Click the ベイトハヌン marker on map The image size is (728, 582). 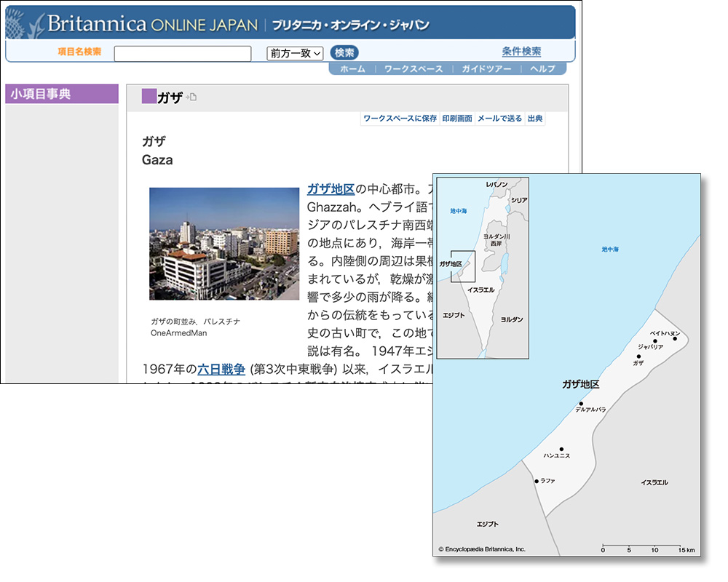(675, 338)
